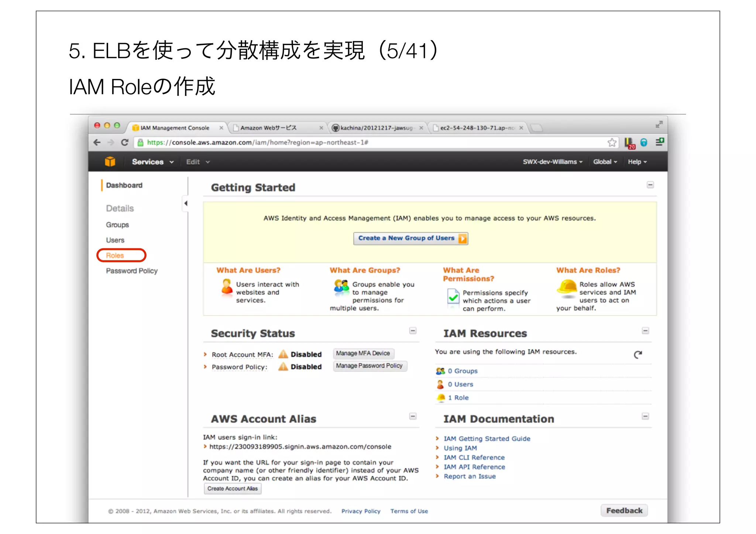Click the green lock icon in address bar

tap(140, 142)
